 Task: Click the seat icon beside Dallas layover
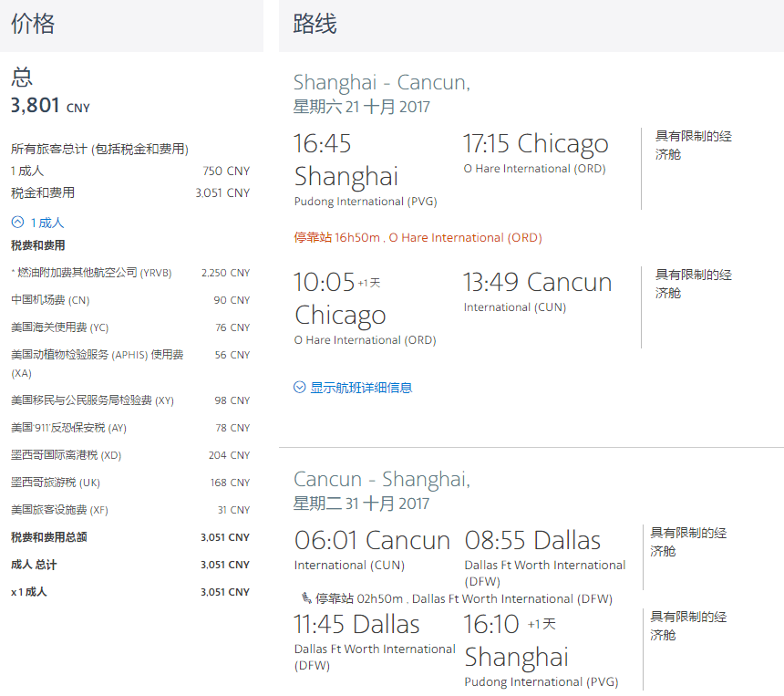pyautogui.click(x=306, y=597)
